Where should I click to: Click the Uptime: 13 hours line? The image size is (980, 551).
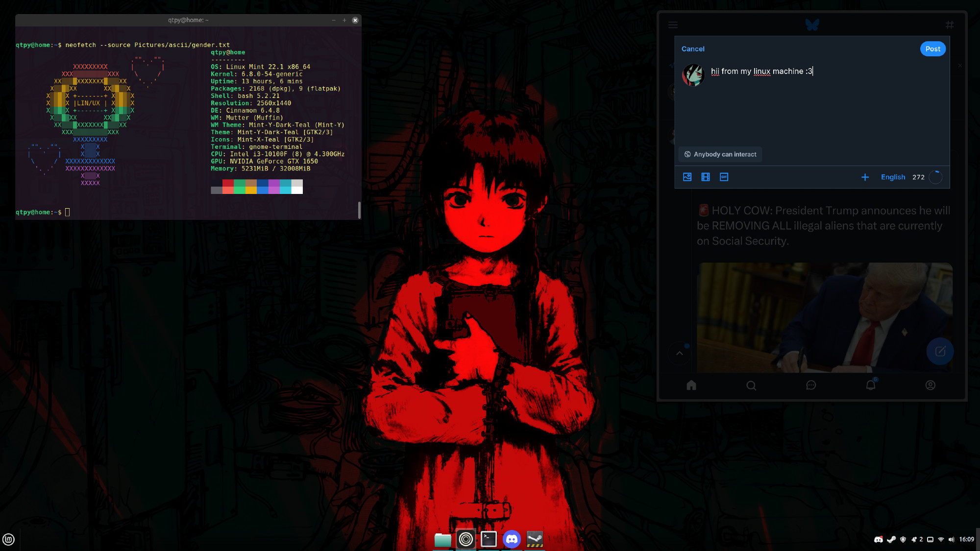tap(257, 82)
